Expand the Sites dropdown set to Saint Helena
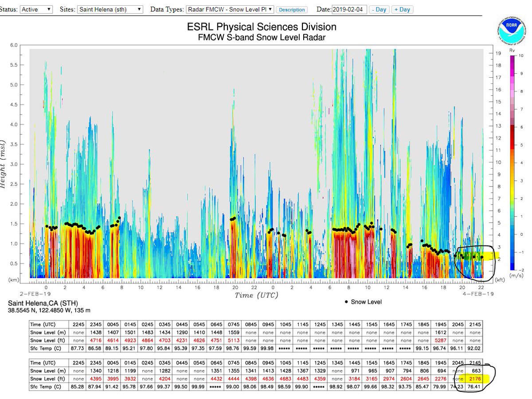This screenshot has width=532, height=399. pos(110,9)
